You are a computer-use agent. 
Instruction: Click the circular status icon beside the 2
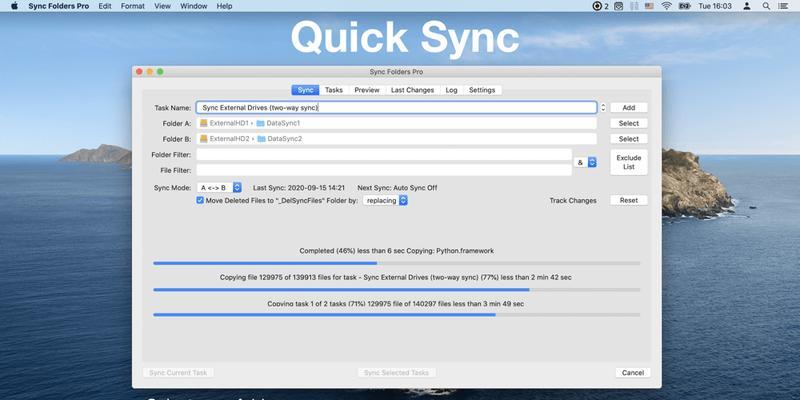point(597,6)
